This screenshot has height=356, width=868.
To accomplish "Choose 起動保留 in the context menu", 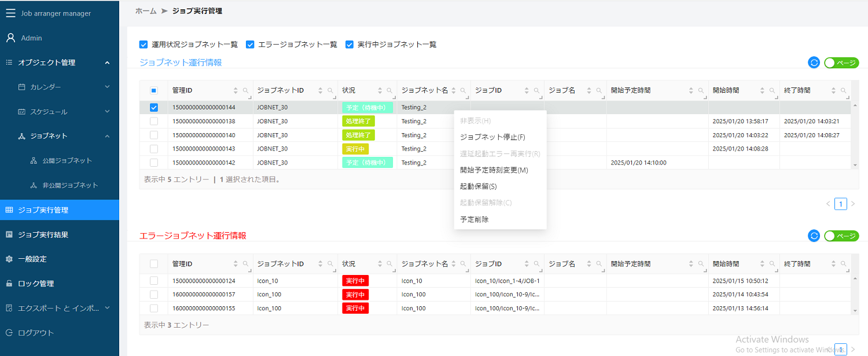I will pos(479,186).
